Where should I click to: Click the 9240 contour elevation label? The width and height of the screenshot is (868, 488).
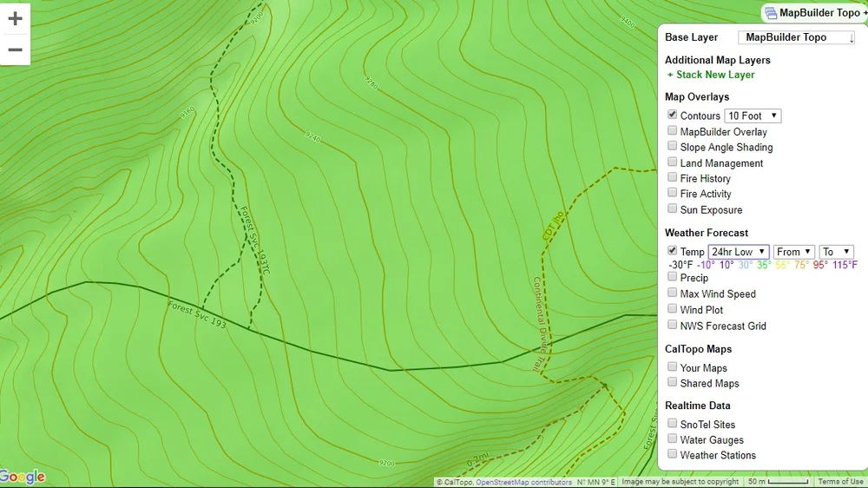(312, 136)
